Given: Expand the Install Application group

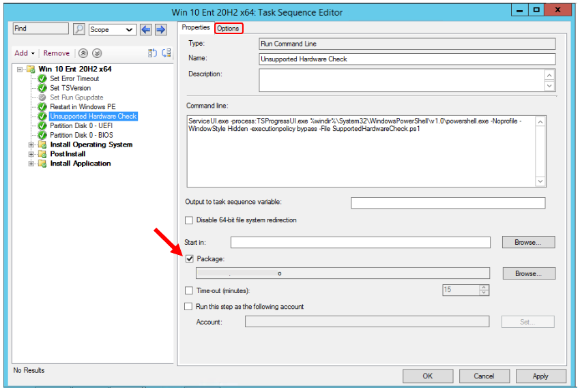Looking at the screenshot, I should coord(31,164).
